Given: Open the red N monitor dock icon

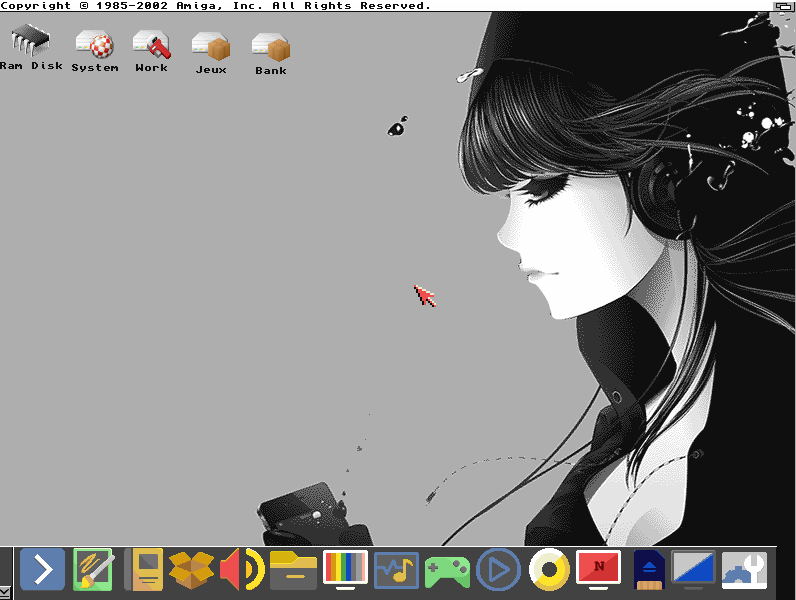Looking at the screenshot, I should coord(599,569).
